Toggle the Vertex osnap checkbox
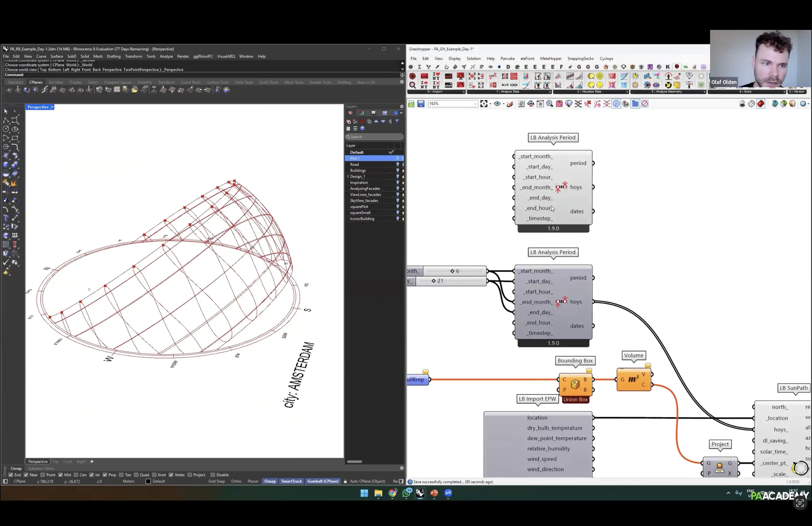 pos(171,475)
